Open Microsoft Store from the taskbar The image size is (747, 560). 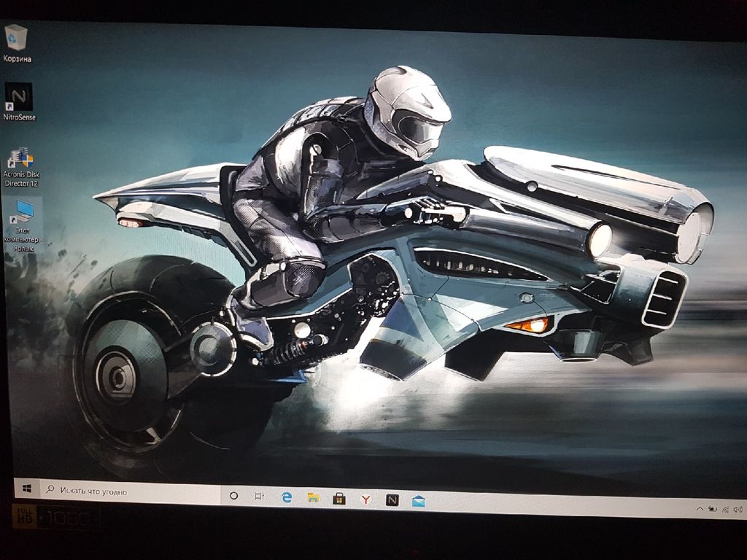[x=339, y=499]
